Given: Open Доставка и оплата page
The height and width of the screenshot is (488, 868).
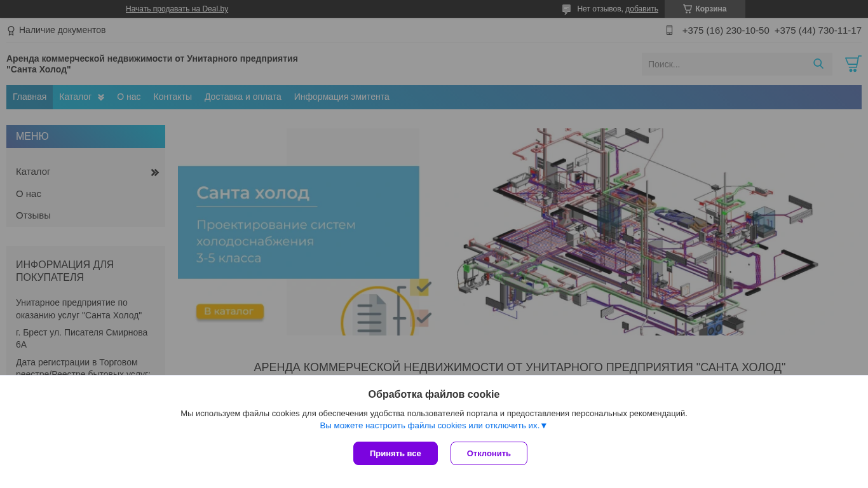Looking at the screenshot, I should [243, 97].
